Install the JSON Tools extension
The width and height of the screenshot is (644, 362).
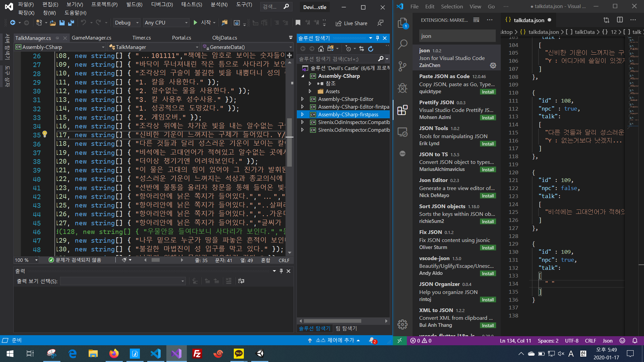coord(488,144)
